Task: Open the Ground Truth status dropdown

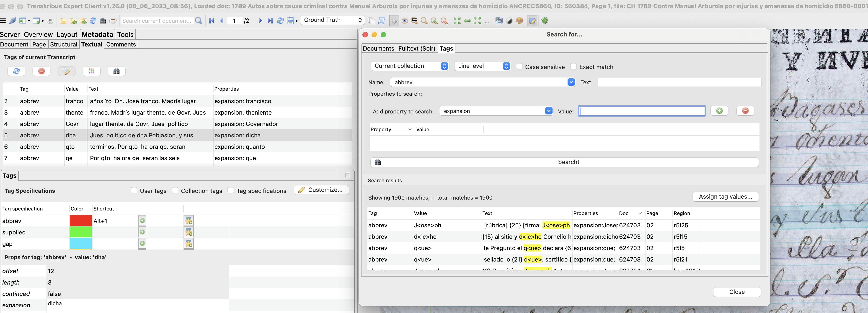Action: (x=332, y=20)
